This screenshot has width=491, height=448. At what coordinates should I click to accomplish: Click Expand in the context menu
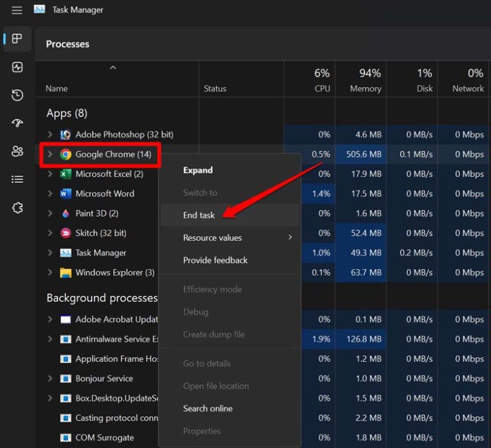[198, 170]
